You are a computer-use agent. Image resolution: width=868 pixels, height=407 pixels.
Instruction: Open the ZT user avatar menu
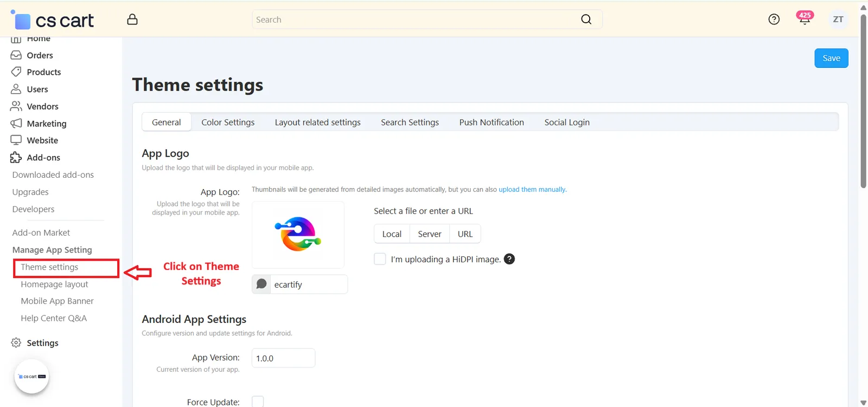tap(838, 20)
